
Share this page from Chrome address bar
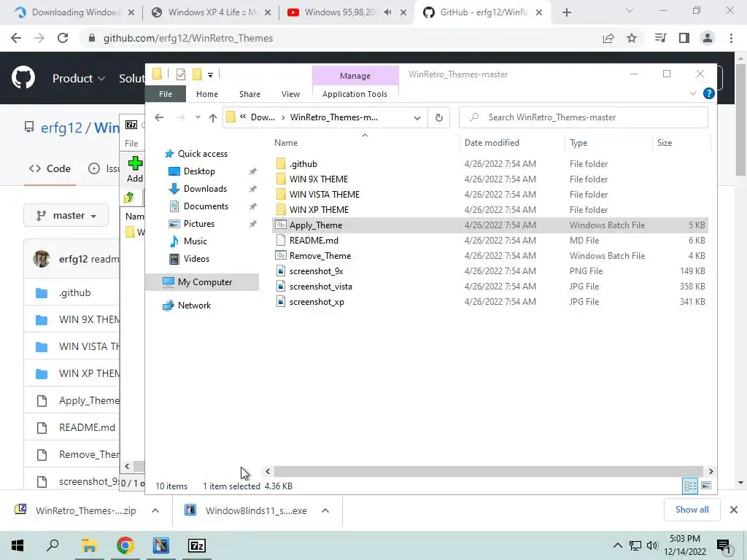(x=608, y=38)
